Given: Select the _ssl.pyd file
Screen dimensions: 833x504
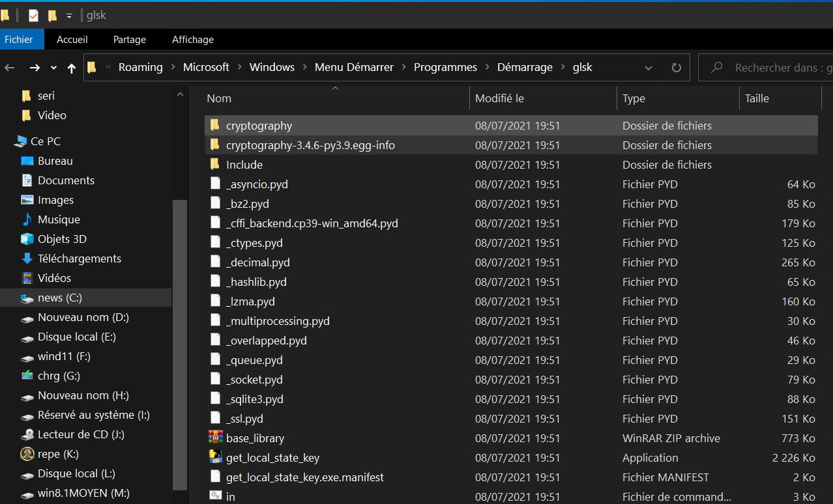Looking at the screenshot, I should point(244,419).
